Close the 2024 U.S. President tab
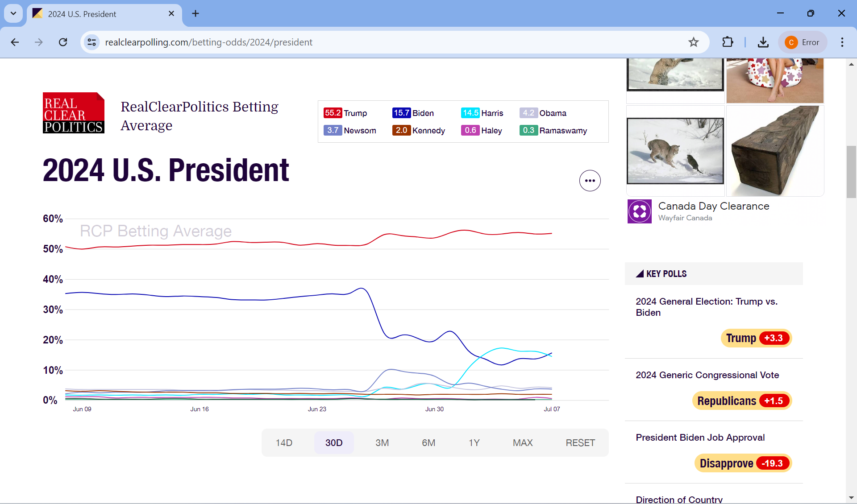 171,14
